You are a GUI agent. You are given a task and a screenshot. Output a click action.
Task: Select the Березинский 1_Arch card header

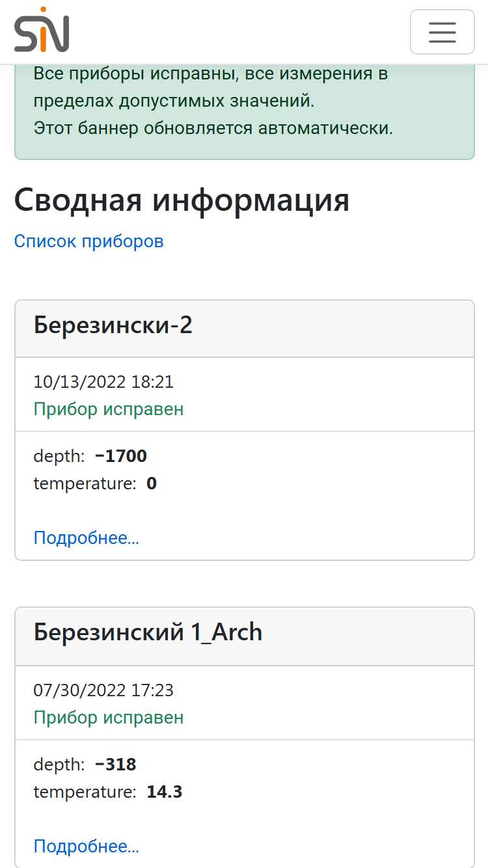[x=245, y=637]
